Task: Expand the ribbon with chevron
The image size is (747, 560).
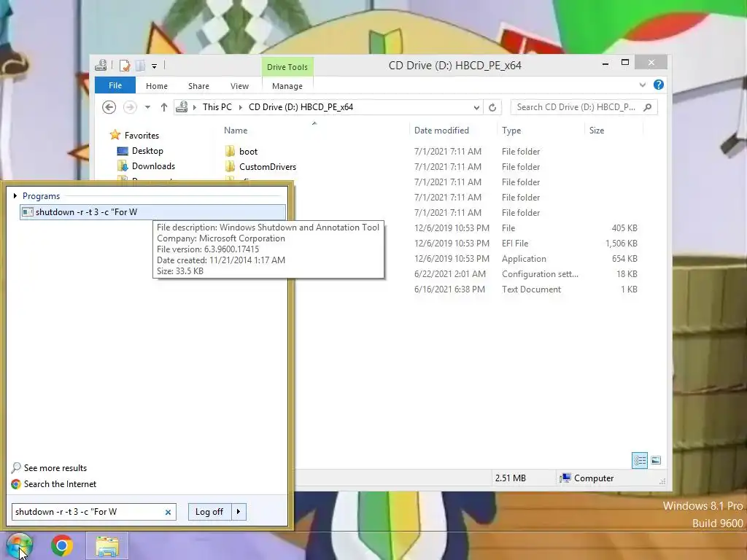Action: tap(643, 85)
